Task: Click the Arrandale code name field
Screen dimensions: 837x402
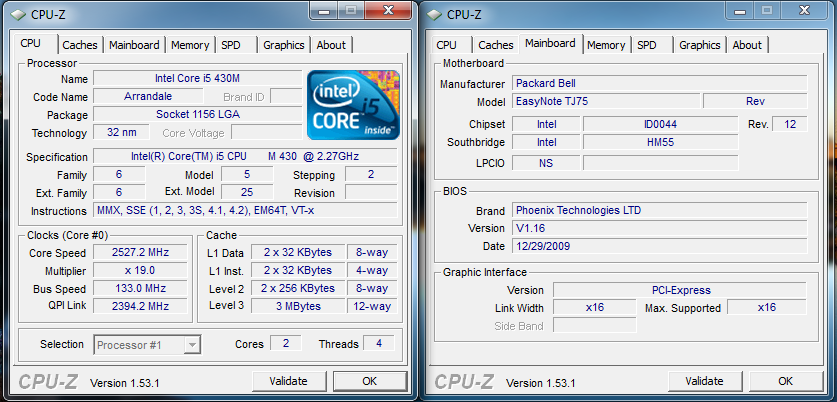Action: (x=148, y=97)
